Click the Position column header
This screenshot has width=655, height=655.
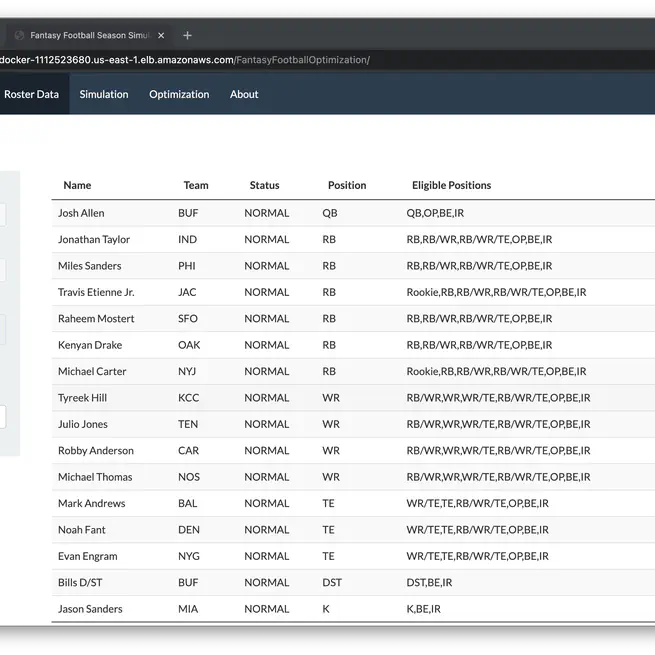(347, 185)
